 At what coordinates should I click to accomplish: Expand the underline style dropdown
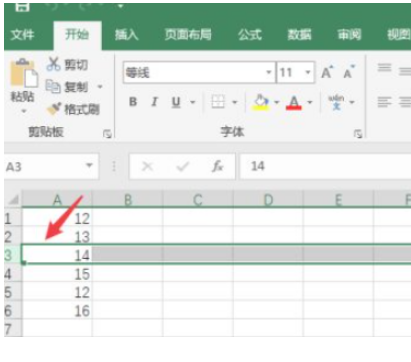point(192,102)
